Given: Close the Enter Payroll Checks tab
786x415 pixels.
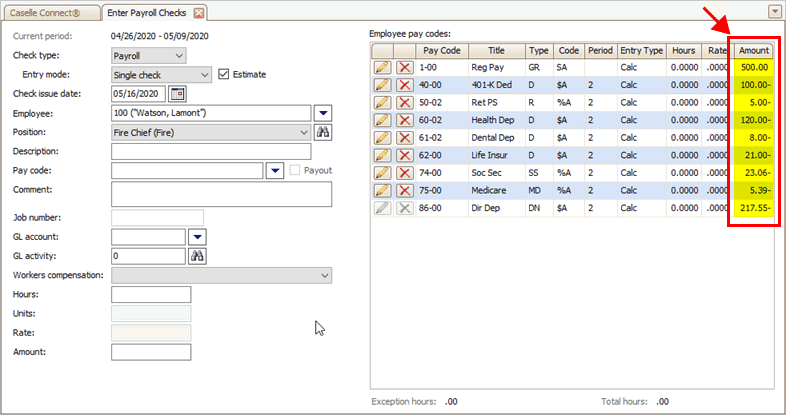Looking at the screenshot, I should pos(199,14).
